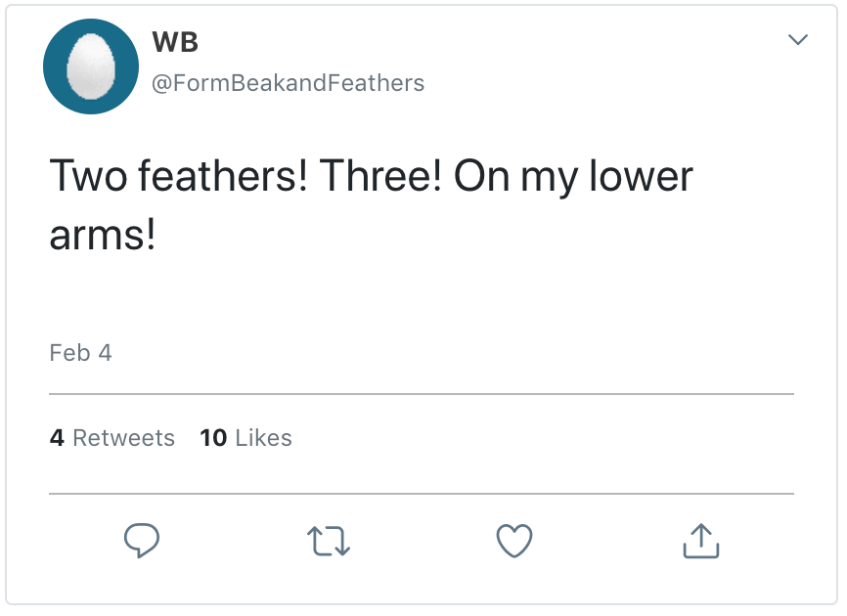847x616 pixels.
Task: View the 10 Likes list
Action: click(245, 438)
